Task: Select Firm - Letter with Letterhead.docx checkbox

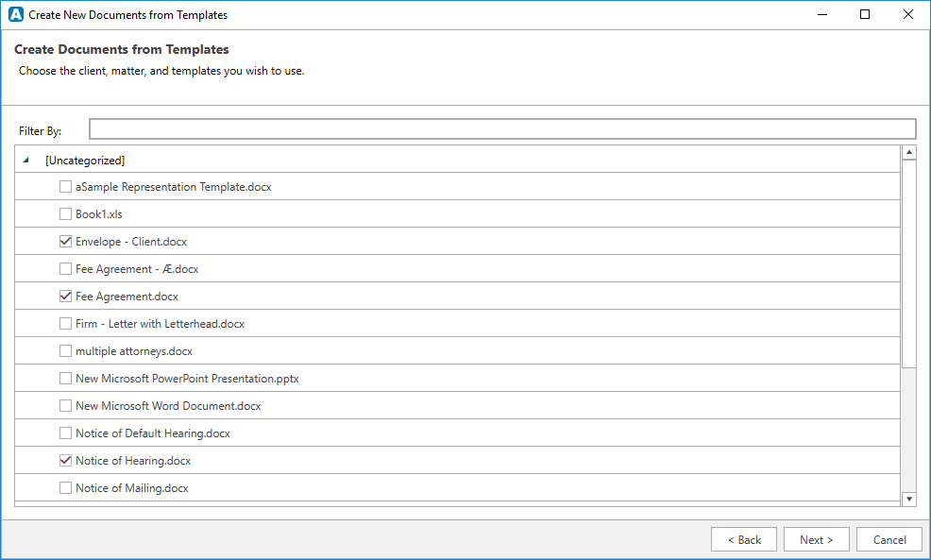Action: point(65,324)
